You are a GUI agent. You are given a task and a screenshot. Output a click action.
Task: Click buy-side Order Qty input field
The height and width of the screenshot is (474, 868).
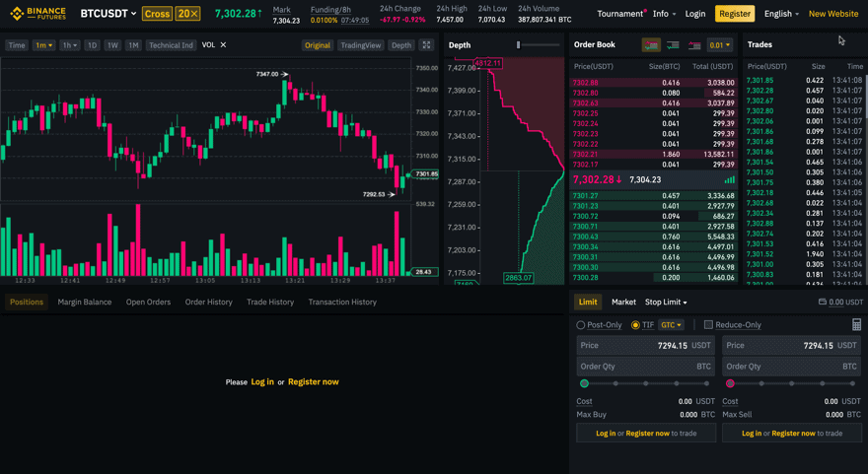pyautogui.click(x=645, y=367)
